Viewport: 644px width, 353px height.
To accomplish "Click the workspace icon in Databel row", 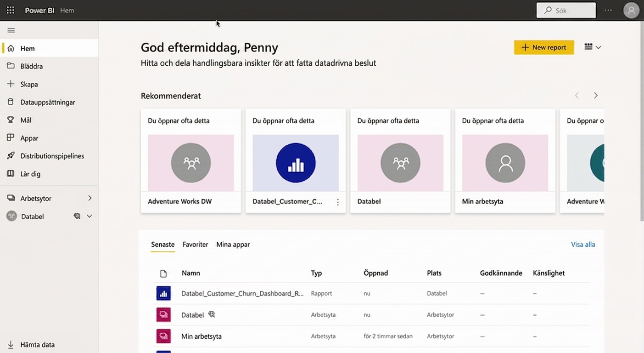I will click(x=163, y=315).
